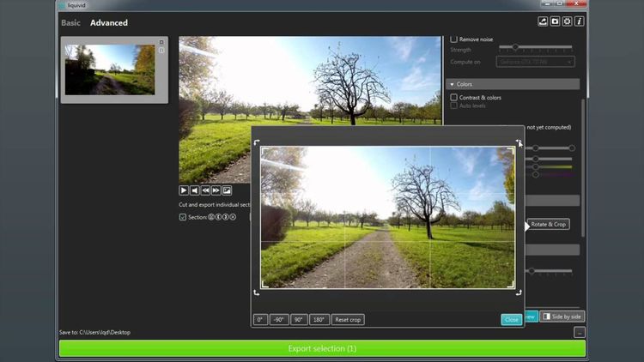Mute audio with the speaker icon
The image size is (644, 362).
point(195,190)
